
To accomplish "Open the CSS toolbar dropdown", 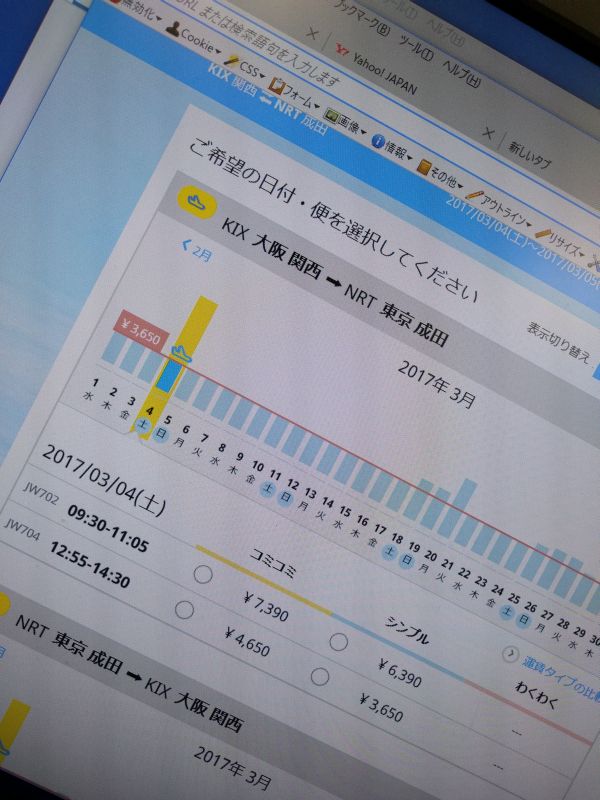I will pyautogui.click(x=246, y=68).
